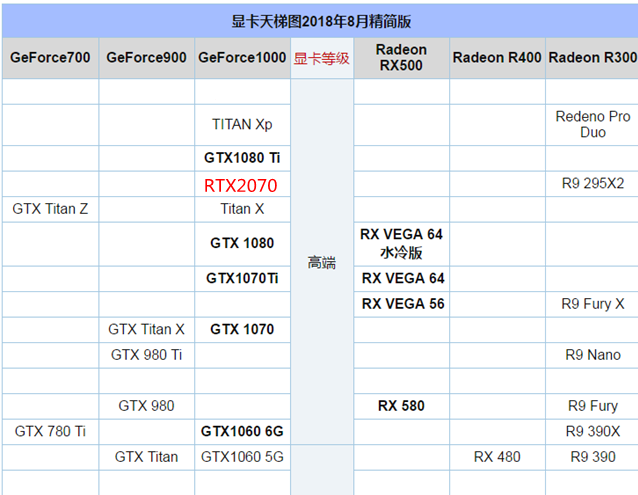Screen dimensions: 638x495
Task: Click the GTX Titan Z cell
Action: [x=50, y=209]
